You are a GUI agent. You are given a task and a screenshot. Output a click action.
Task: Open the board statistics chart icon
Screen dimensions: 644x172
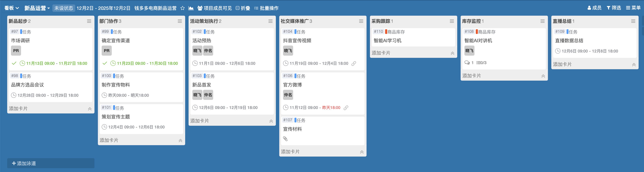191,8
